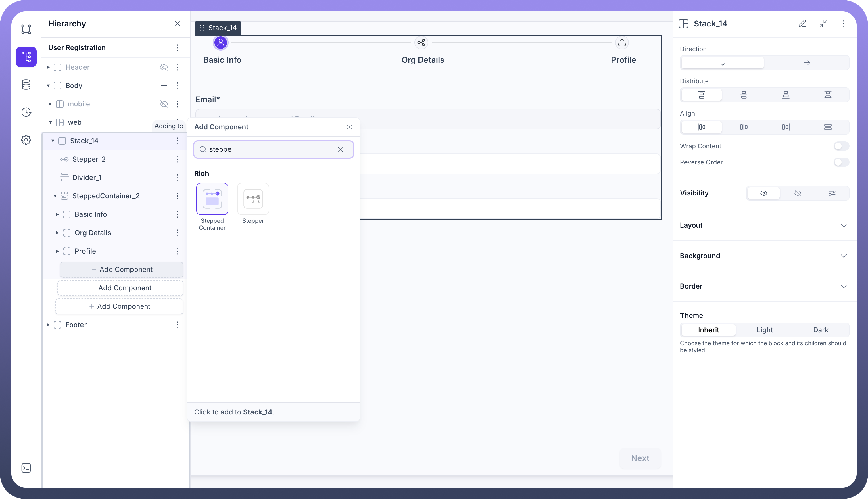This screenshot has height=499, width=868.
Task: Toggle Wrap Content switch
Action: pyautogui.click(x=841, y=146)
